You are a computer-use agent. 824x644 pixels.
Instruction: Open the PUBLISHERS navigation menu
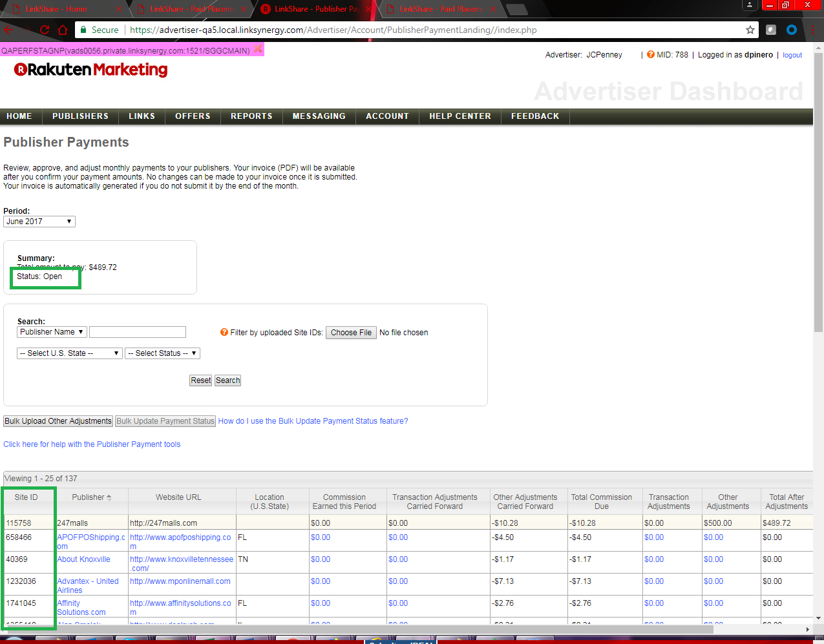click(80, 116)
